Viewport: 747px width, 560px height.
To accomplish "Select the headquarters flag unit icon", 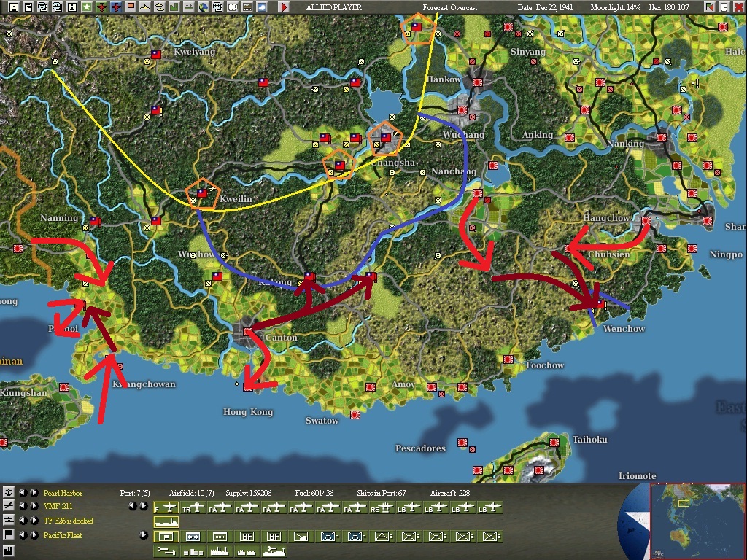I will click(x=166, y=537).
